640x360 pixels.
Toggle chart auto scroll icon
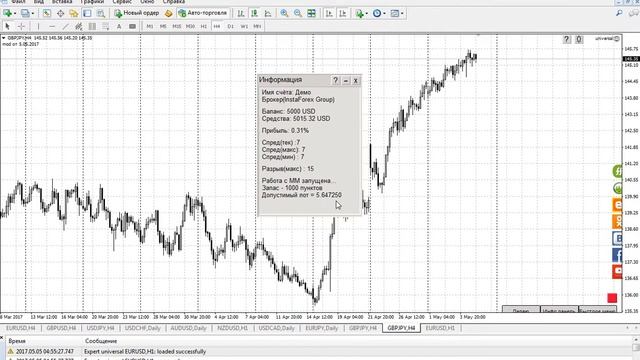329,13
